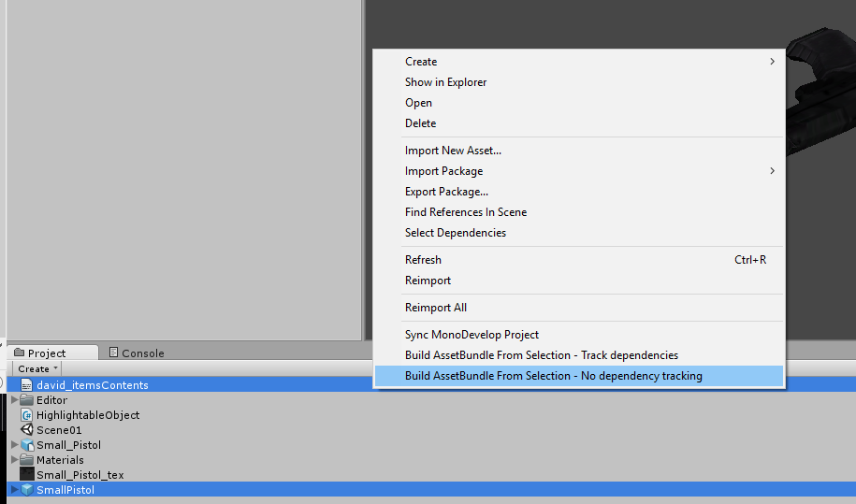Choose Delete in the context menu

coord(579,123)
